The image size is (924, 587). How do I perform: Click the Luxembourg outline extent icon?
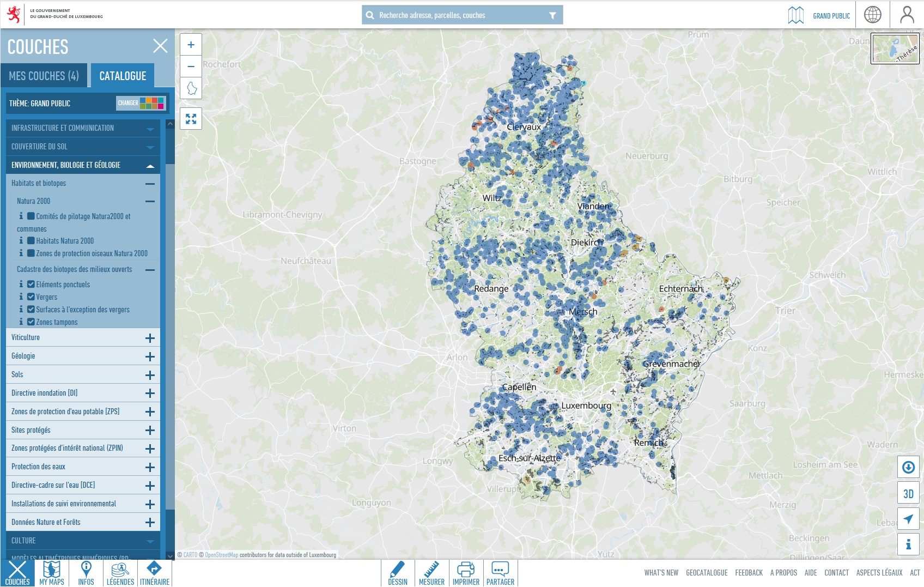(x=191, y=88)
